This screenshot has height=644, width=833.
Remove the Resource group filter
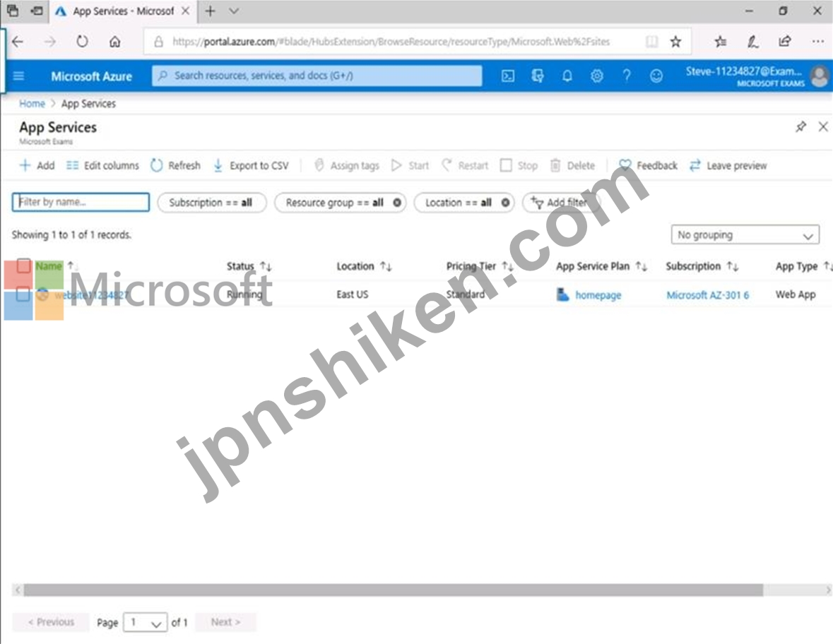[397, 202]
